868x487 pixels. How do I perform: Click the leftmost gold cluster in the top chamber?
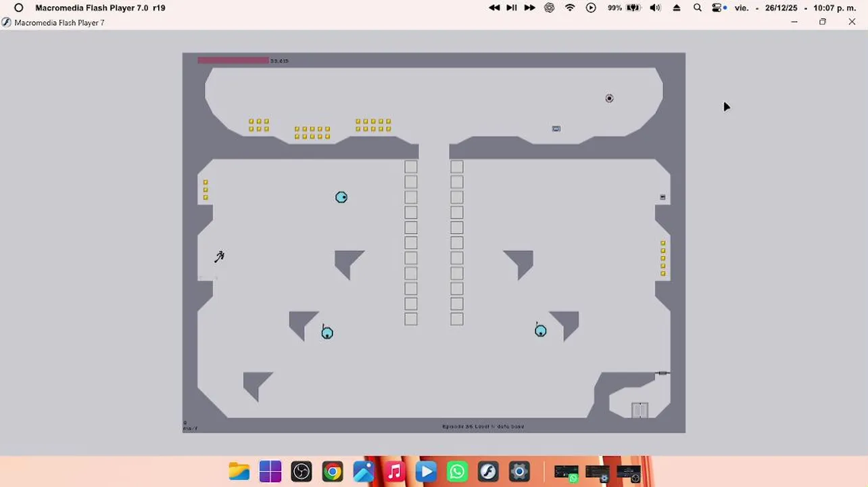[x=258, y=125]
